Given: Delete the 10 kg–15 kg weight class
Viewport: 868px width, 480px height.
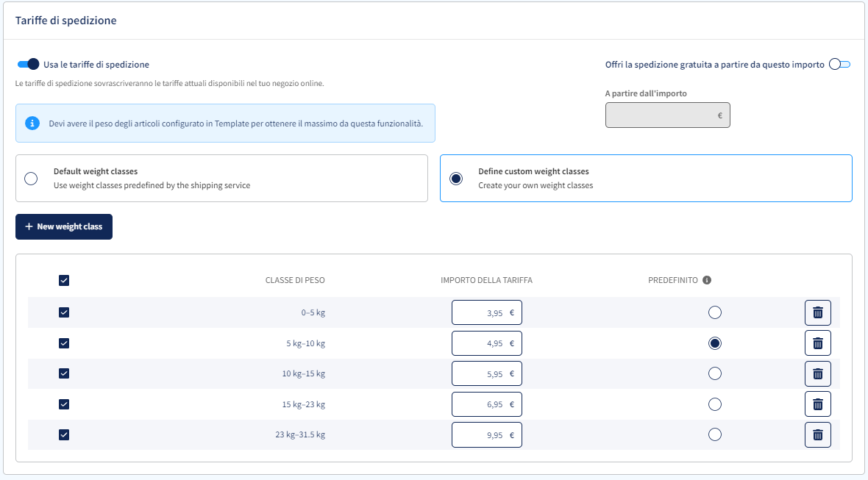Looking at the screenshot, I should click(818, 374).
